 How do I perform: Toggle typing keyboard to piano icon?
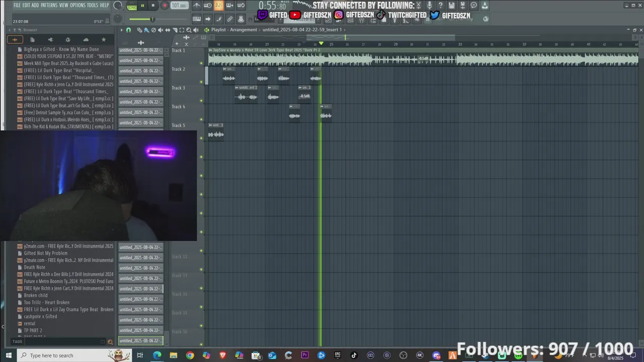click(197, 19)
